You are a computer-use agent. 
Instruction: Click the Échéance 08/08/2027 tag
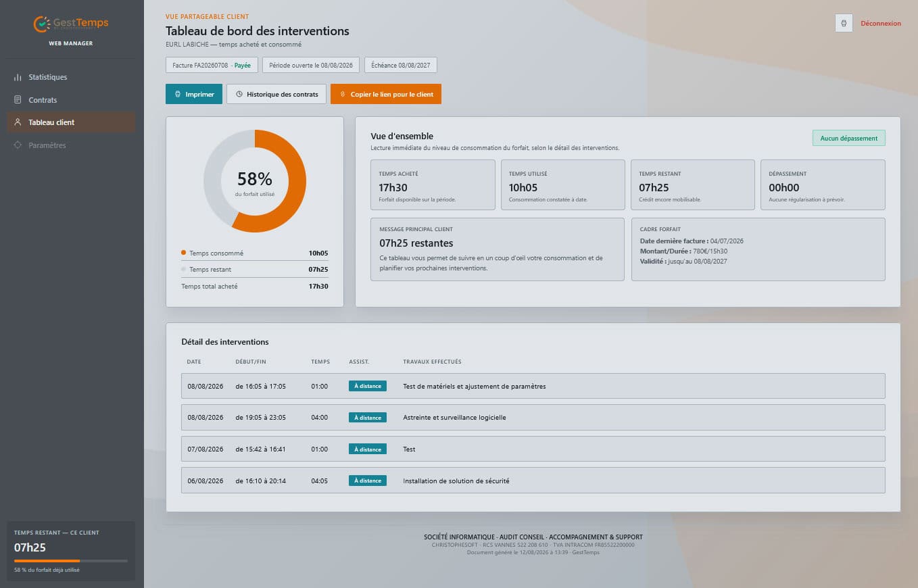point(401,66)
